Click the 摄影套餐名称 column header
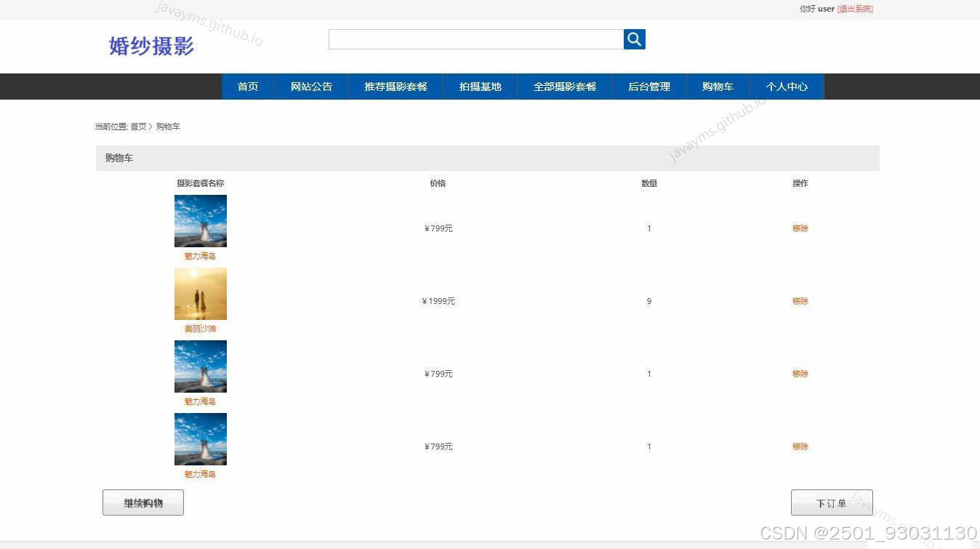980x549 pixels. [200, 183]
